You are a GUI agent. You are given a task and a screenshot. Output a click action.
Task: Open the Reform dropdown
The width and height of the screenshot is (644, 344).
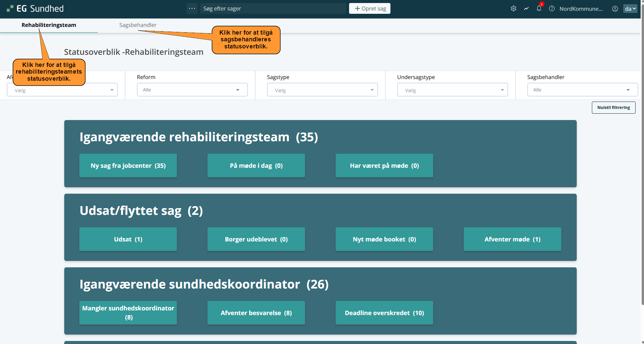point(192,90)
